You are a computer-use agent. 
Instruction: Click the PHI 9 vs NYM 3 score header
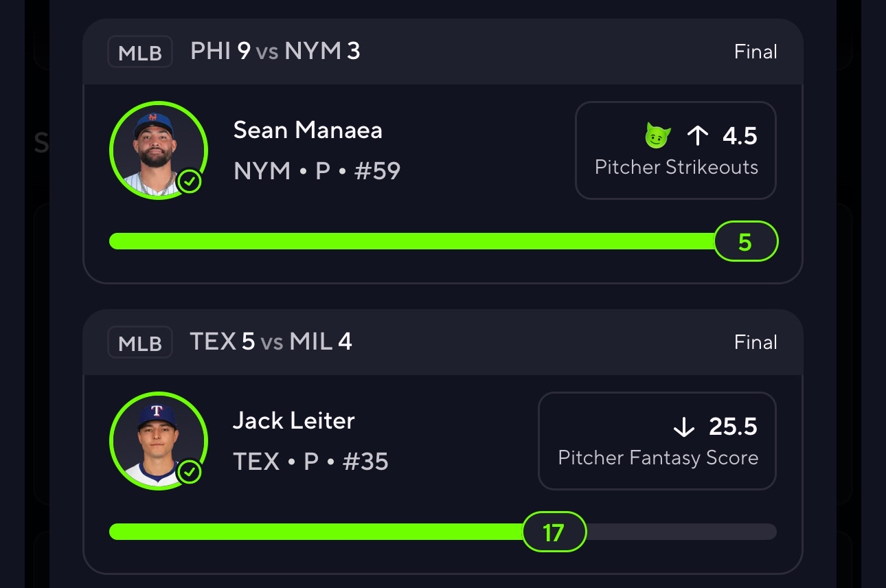point(275,52)
